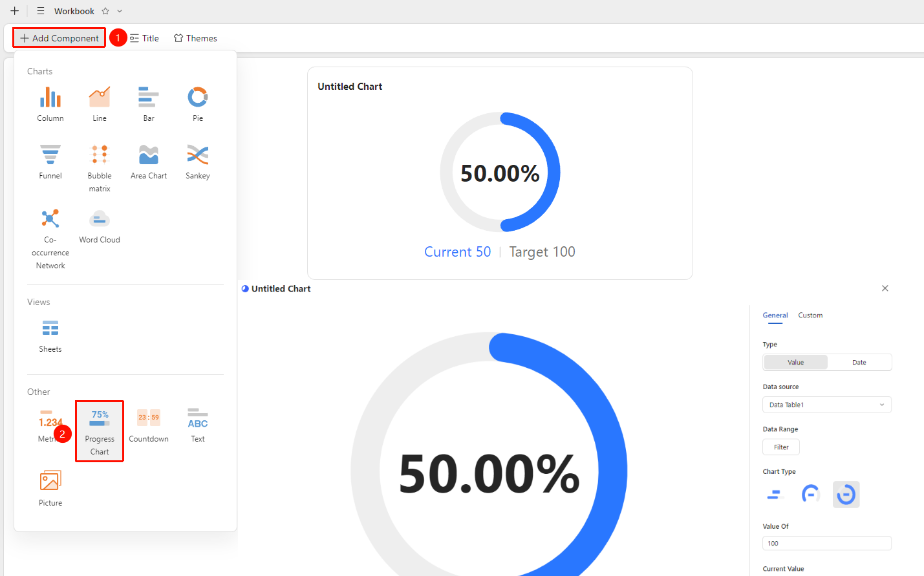Click the Target 100 label

coord(542,252)
